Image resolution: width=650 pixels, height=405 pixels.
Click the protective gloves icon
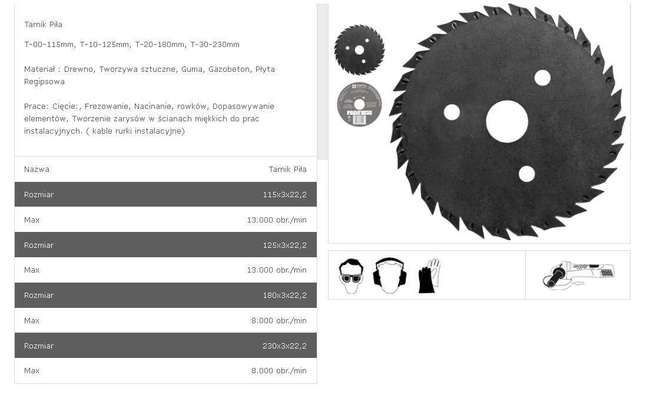coord(429,276)
